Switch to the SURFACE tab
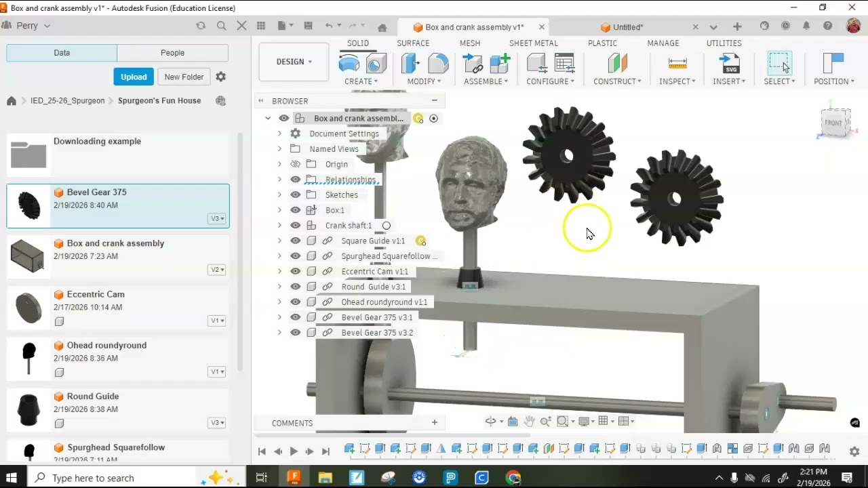 pos(413,43)
